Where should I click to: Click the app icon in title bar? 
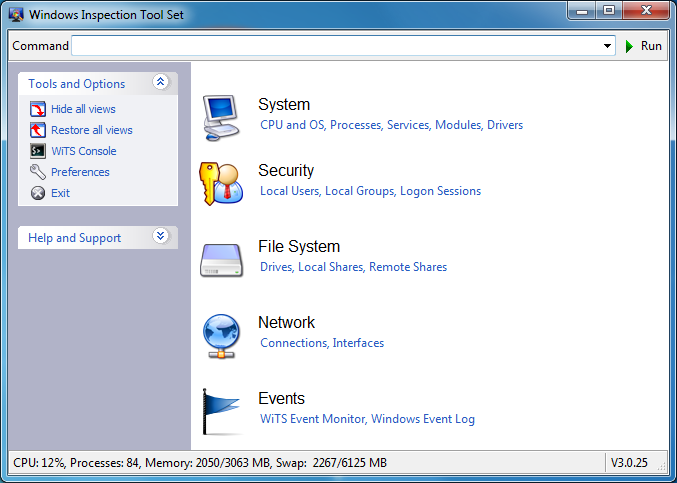(x=16, y=14)
